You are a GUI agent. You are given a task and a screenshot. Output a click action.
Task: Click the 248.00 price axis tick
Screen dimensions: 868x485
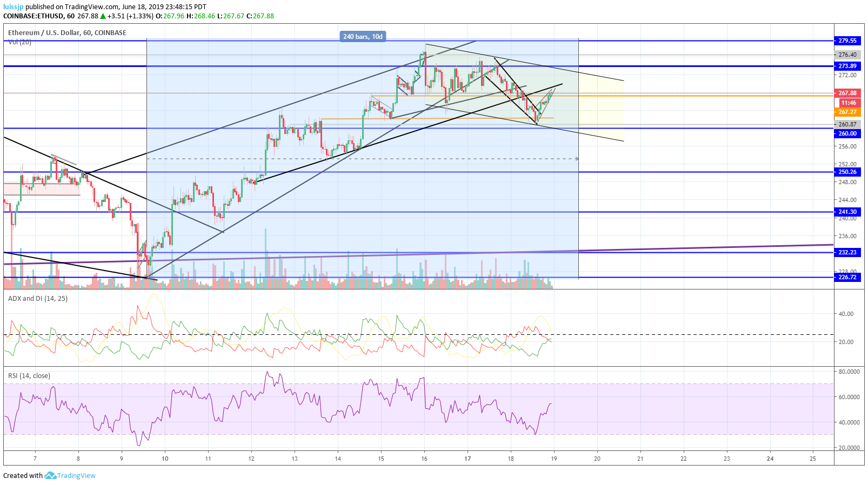pos(847,182)
